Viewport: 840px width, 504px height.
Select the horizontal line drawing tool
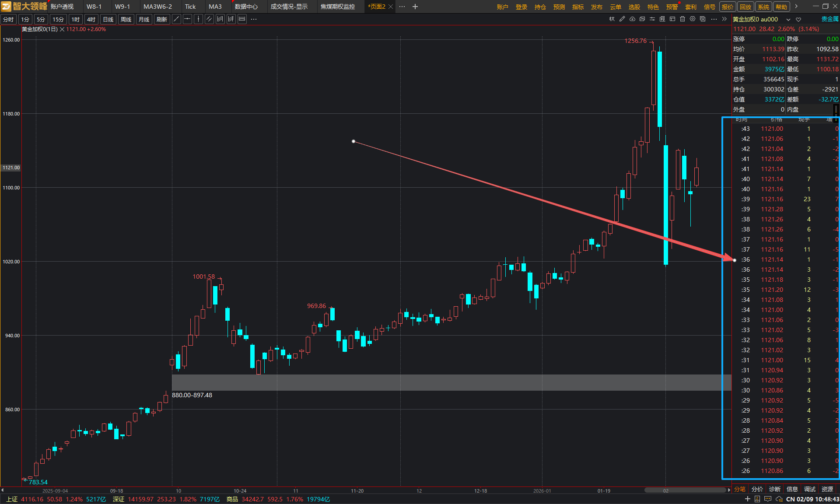(x=187, y=19)
